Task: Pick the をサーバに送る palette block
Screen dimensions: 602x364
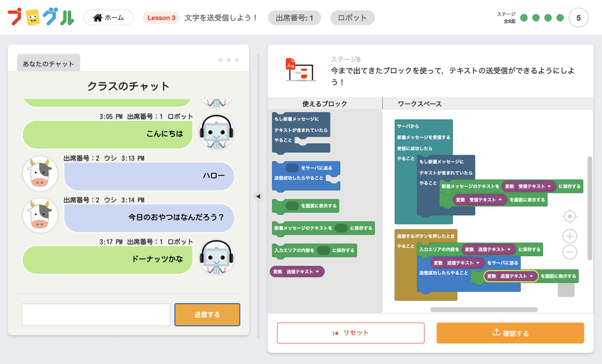Action: click(306, 176)
